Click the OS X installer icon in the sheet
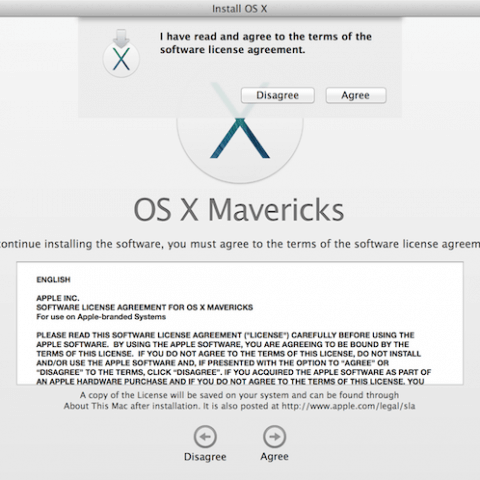The width and height of the screenshot is (480, 480). pos(121,53)
